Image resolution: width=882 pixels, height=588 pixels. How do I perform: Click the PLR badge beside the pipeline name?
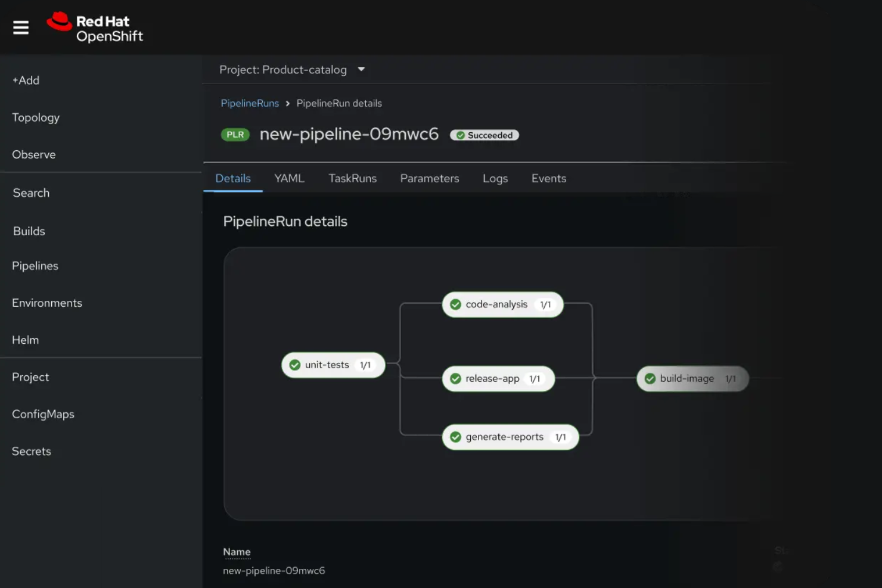point(235,135)
